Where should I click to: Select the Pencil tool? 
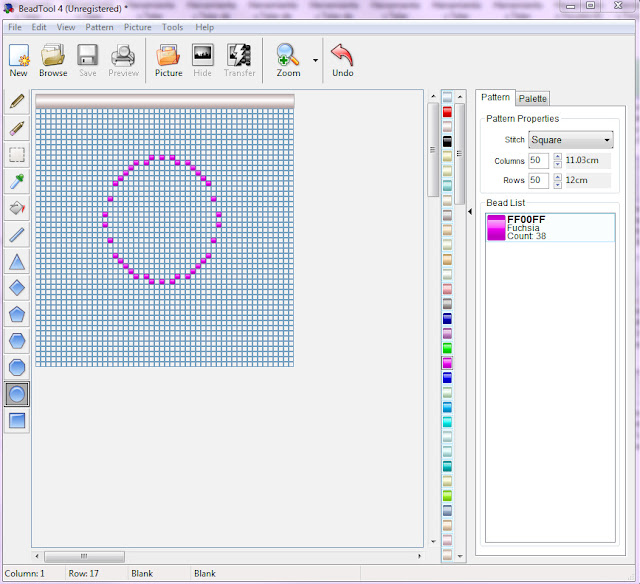tap(17, 102)
